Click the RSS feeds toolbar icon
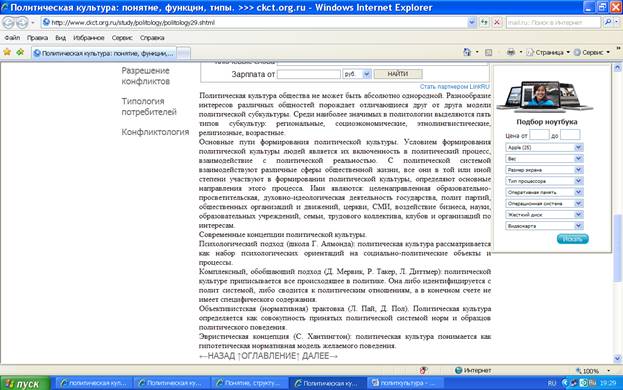623x390 pixels. [x=489, y=52]
